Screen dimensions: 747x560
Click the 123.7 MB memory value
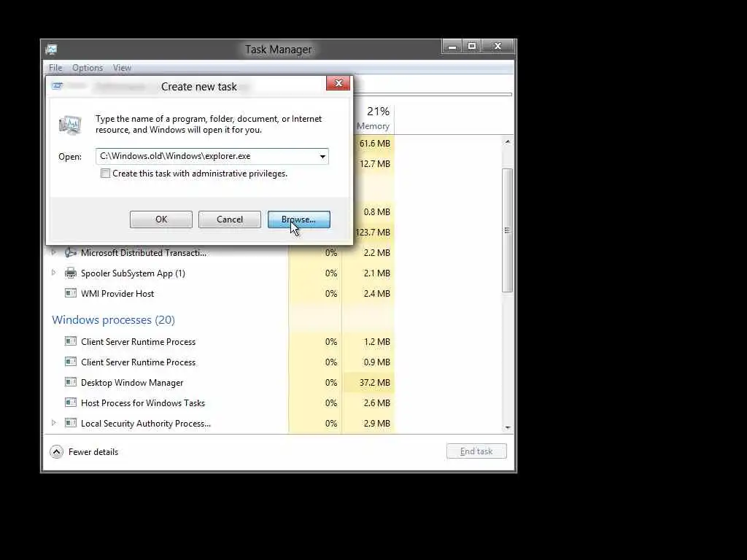coord(373,233)
